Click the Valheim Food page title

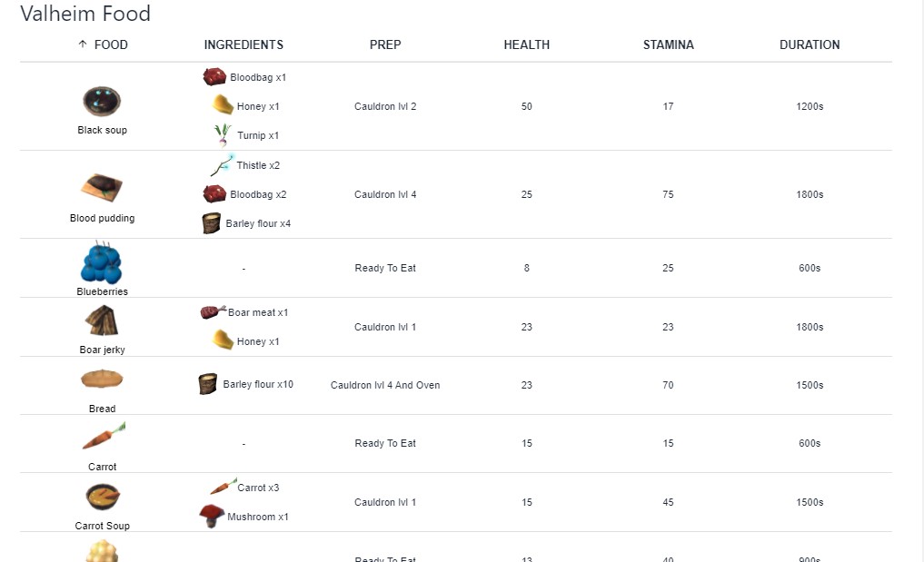[x=85, y=15]
